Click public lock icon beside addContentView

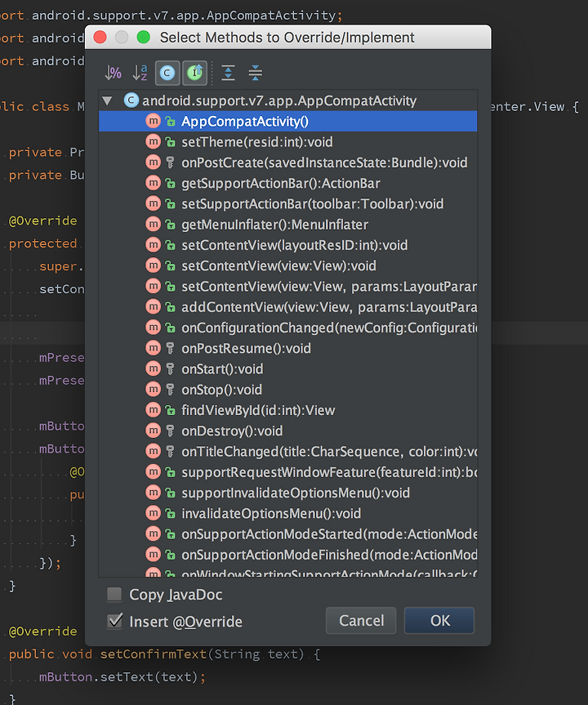170,307
